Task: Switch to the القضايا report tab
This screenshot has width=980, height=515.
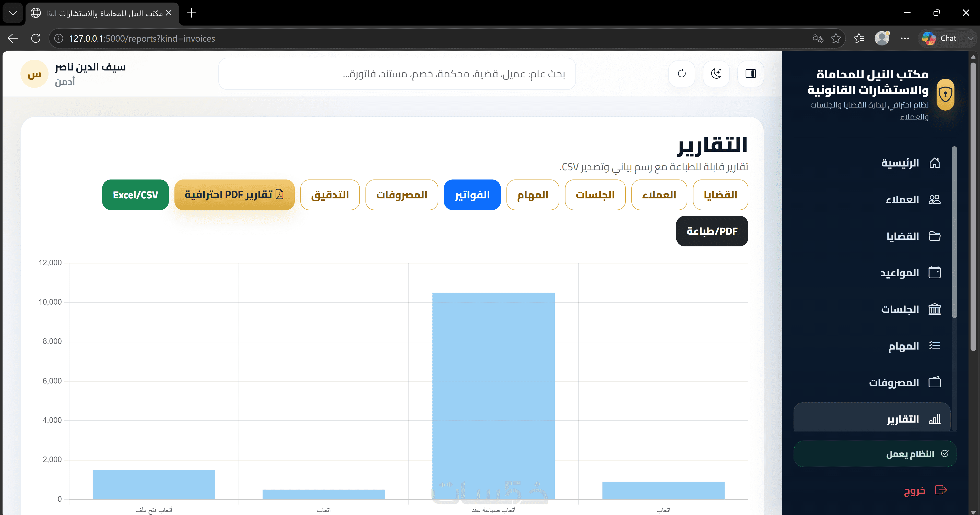Action: click(721, 195)
